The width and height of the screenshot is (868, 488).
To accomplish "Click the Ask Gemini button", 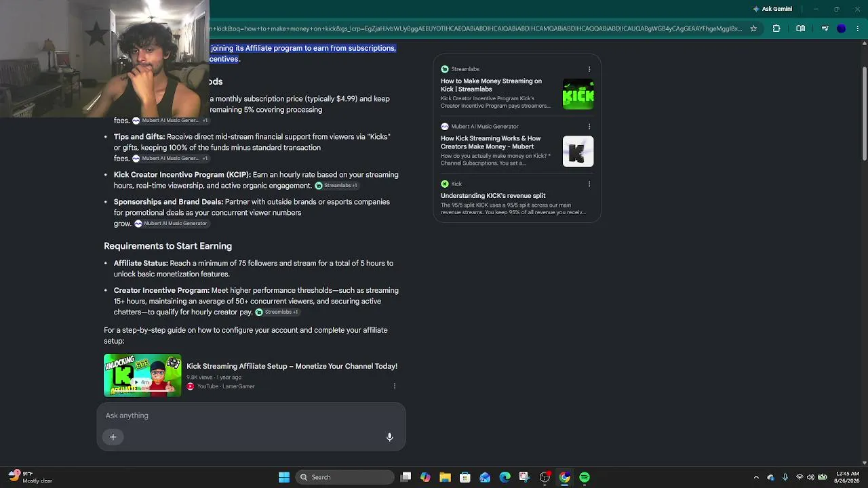I will [772, 9].
